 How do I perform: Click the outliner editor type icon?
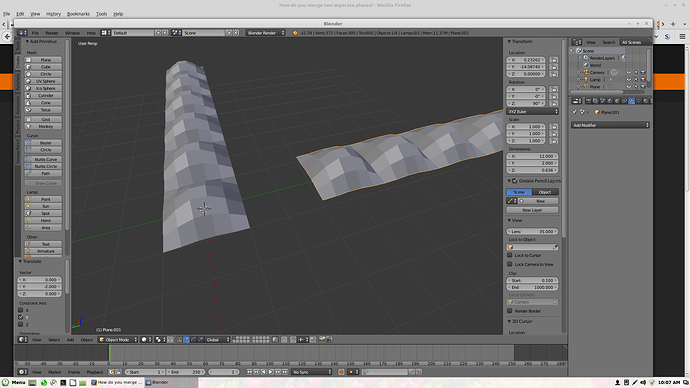[x=576, y=42]
